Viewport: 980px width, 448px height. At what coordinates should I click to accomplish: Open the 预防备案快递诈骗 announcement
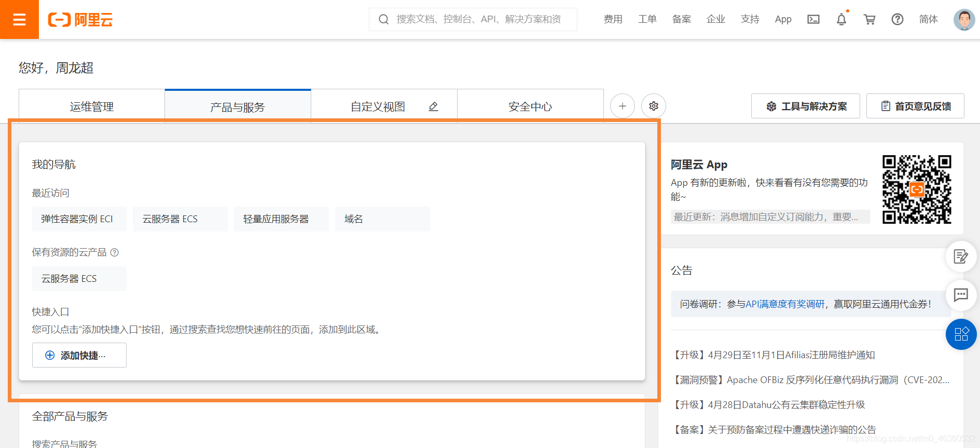[x=774, y=430]
